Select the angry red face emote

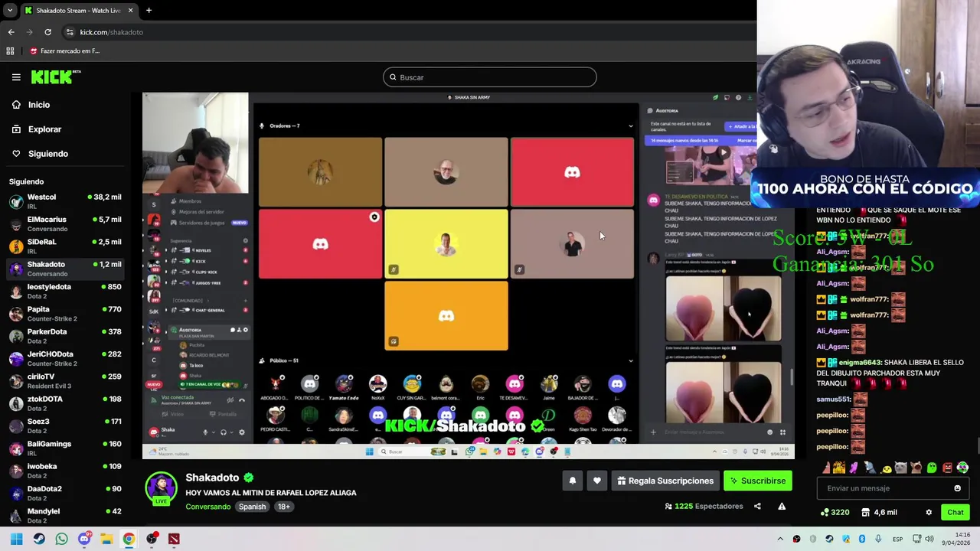pyautogui.click(x=948, y=468)
